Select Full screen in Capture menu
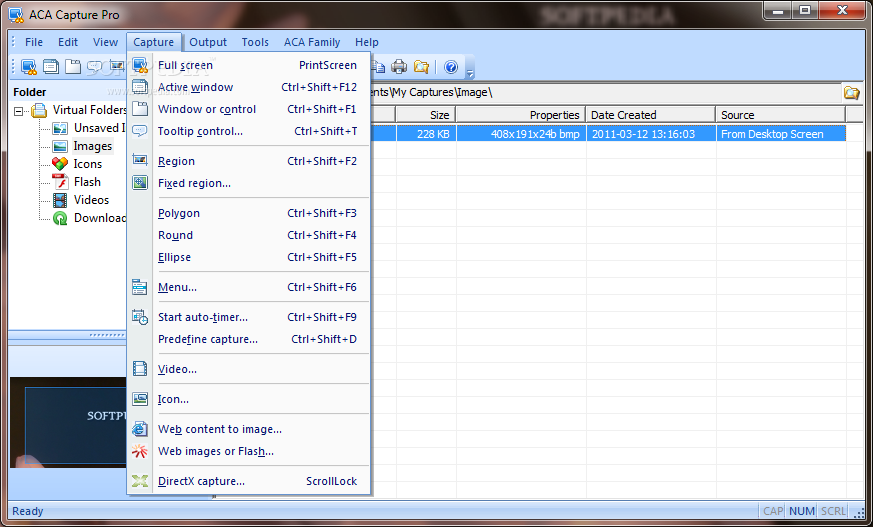873x527 pixels. tap(249, 65)
